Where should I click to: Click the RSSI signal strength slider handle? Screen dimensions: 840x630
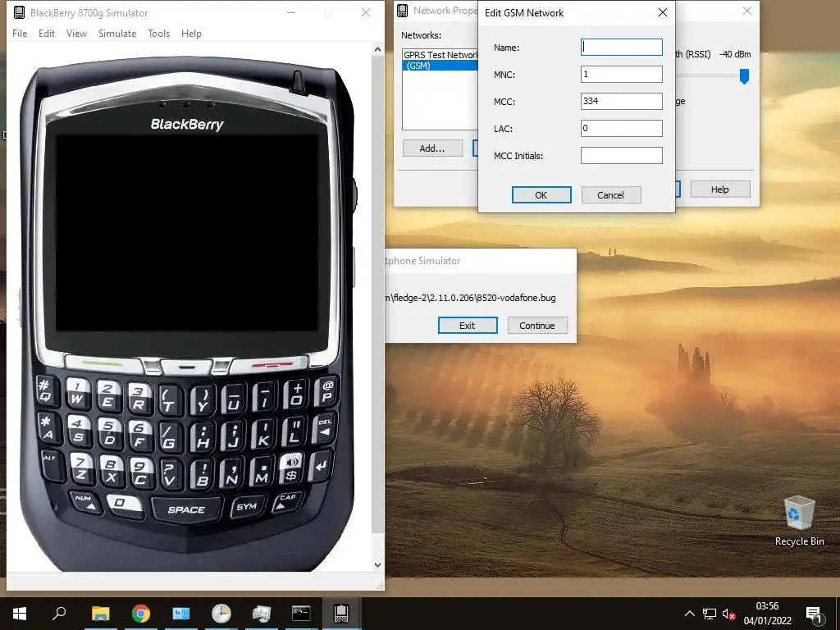[744, 76]
